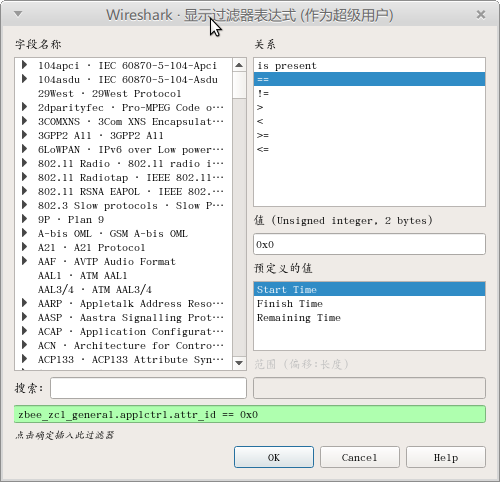Expand the A21 Protocol node arrow
Screen dimensions: 500x482
24,247
